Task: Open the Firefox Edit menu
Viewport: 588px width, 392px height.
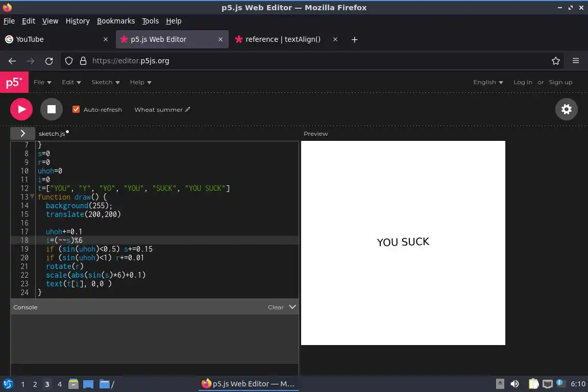Action: [x=29, y=21]
